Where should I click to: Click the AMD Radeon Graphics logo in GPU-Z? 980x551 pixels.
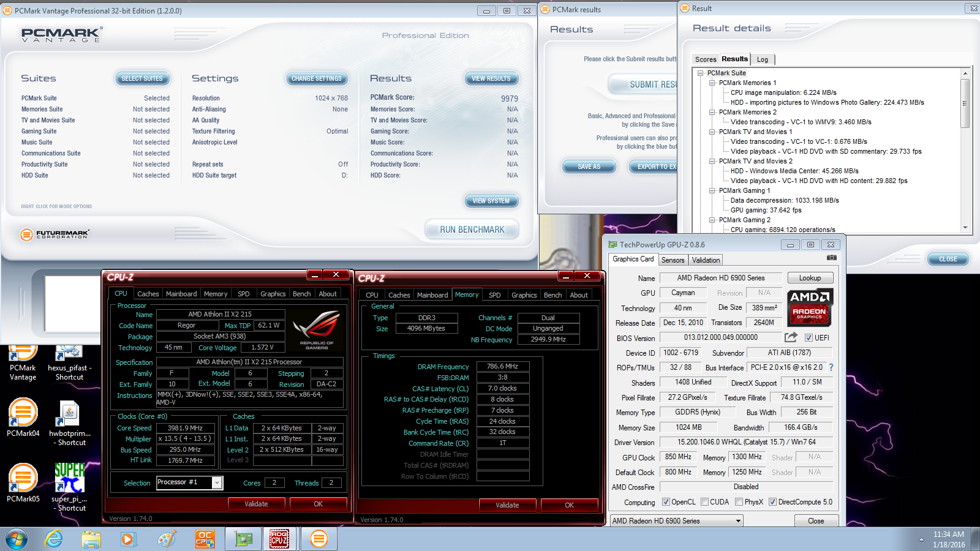pos(809,307)
